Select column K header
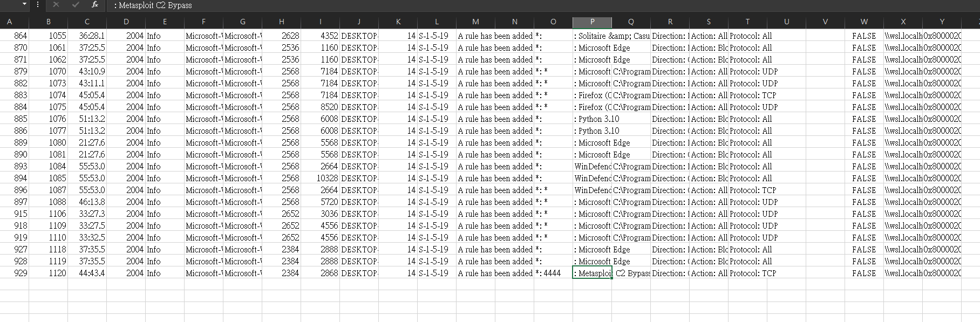 (398, 22)
